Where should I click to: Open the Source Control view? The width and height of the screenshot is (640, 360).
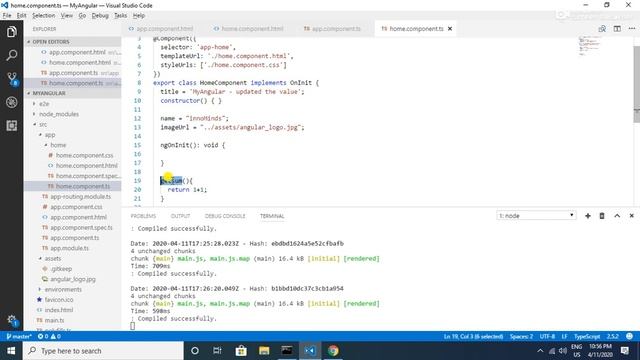pos(11,79)
